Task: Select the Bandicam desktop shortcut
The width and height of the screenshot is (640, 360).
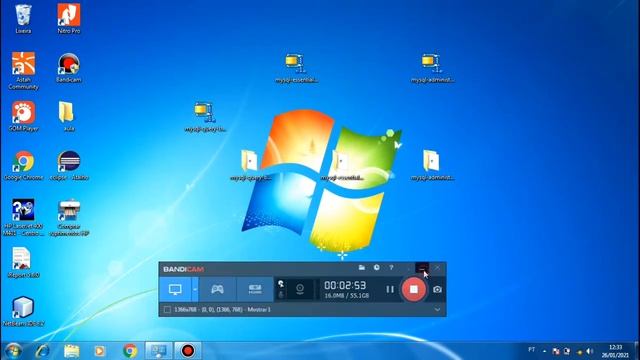Action: coord(69,68)
